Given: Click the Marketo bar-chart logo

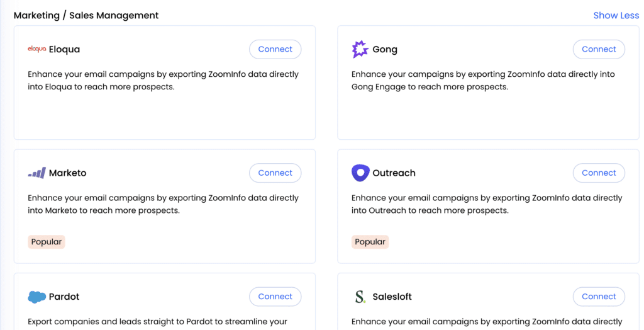Looking at the screenshot, I should 36,173.
